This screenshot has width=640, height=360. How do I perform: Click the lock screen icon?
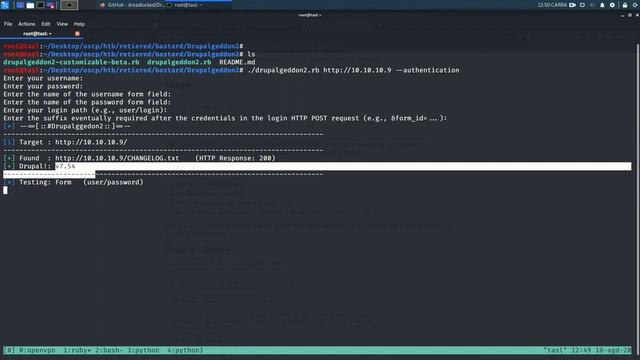[x=625, y=5]
